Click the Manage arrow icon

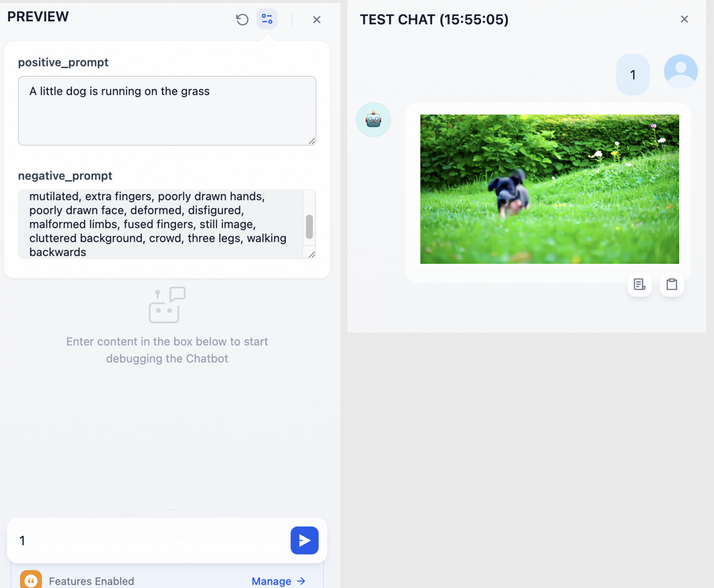coord(301,581)
